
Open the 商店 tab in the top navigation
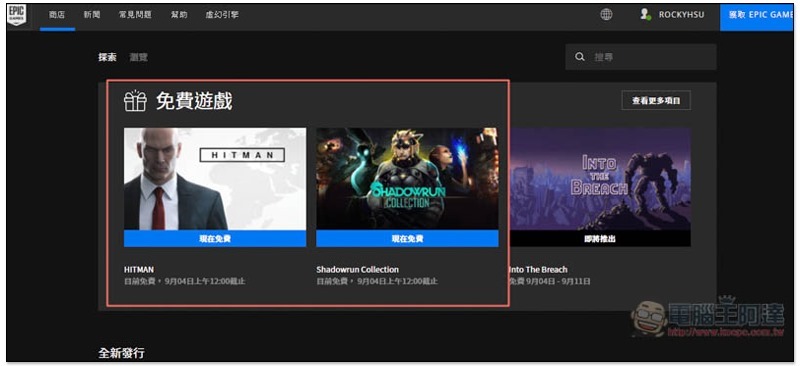57,15
